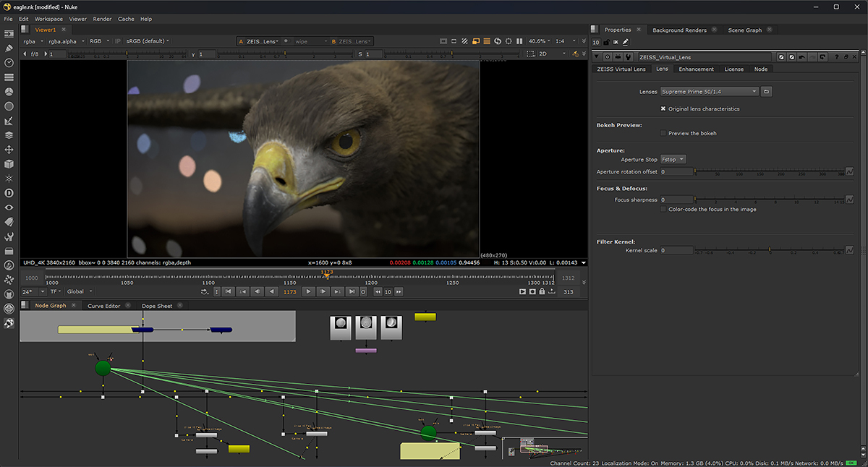
Task: Open curve editor icon for Kernel scale
Action: point(850,250)
